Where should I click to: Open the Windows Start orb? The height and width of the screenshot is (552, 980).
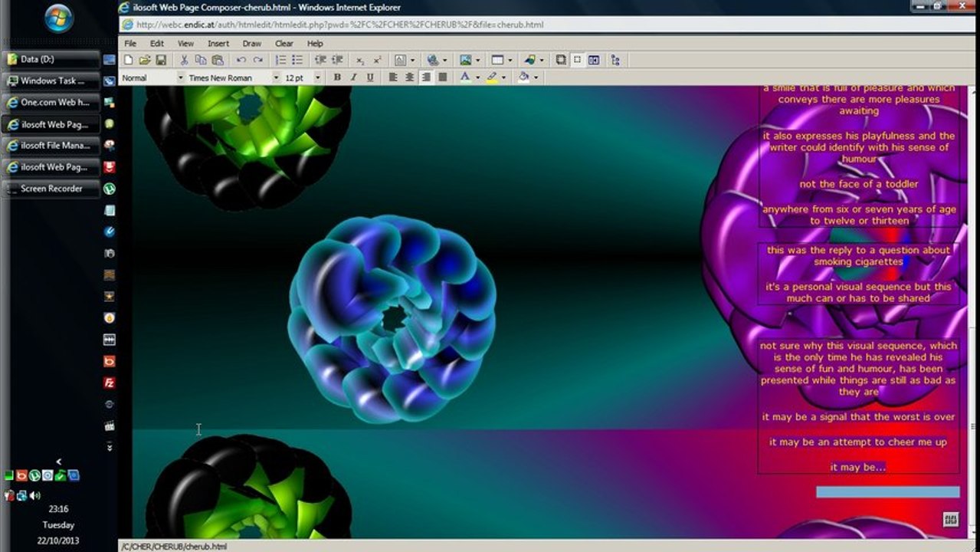pos(59,18)
